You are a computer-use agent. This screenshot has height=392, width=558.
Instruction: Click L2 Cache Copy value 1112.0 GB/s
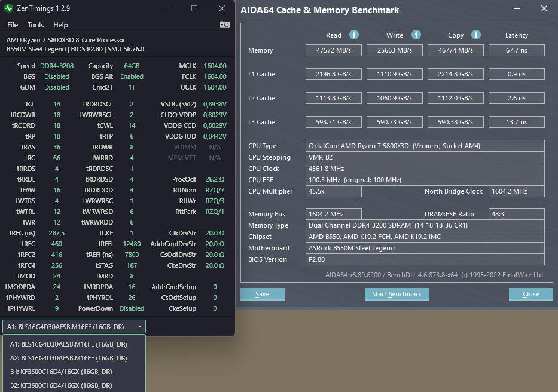coord(456,98)
